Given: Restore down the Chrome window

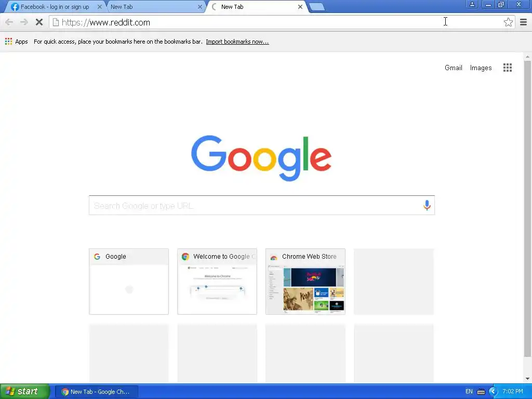Looking at the screenshot, I should (x=501, y=4).
